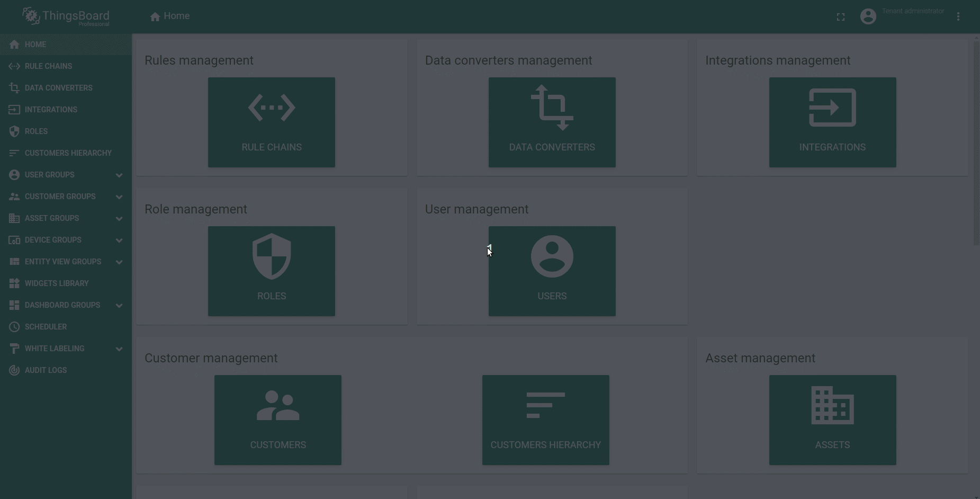The image size is (980, 499).
Task: Toggle fullscreen mode icon
Action: (840, 17)
